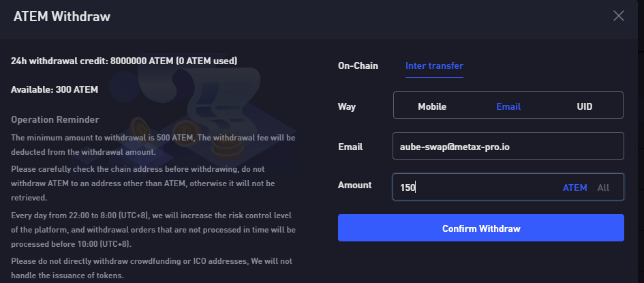
Task: Click the 24h withdrawal credit line
Action: [x=124, y=61]
